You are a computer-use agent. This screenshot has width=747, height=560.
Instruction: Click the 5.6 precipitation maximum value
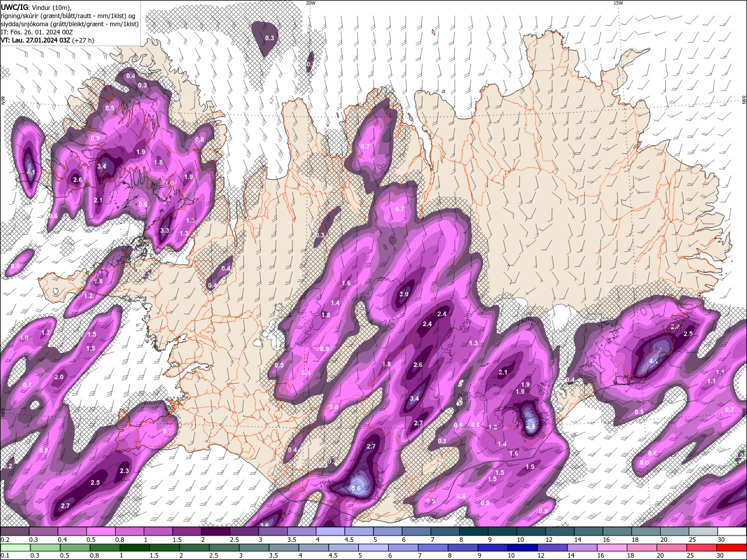357,488
